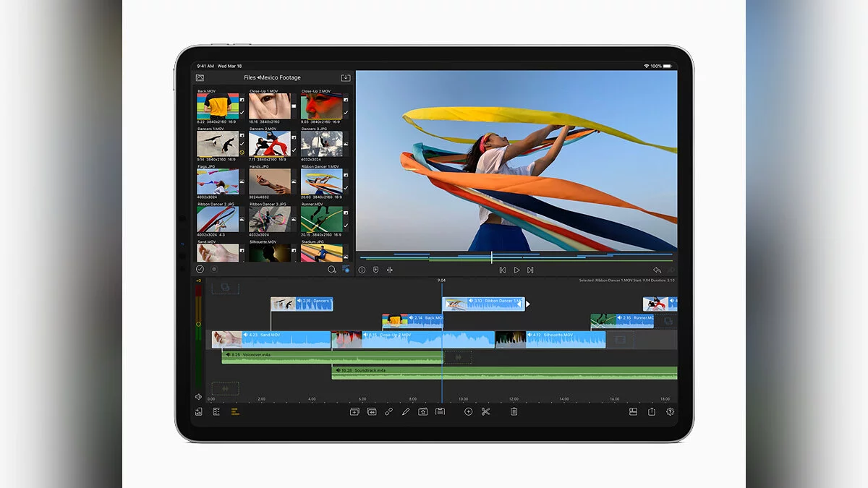Jump to next clip with skip-forward button
Viewport: 868px width, 488px height.
coord(530,270)
